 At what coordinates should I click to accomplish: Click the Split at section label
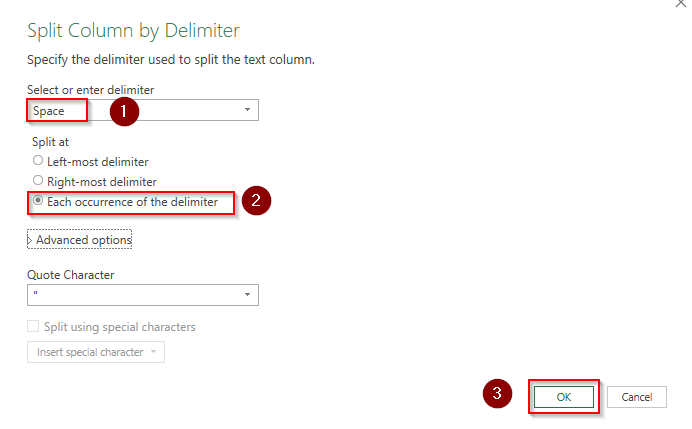(x=50, y=142)
